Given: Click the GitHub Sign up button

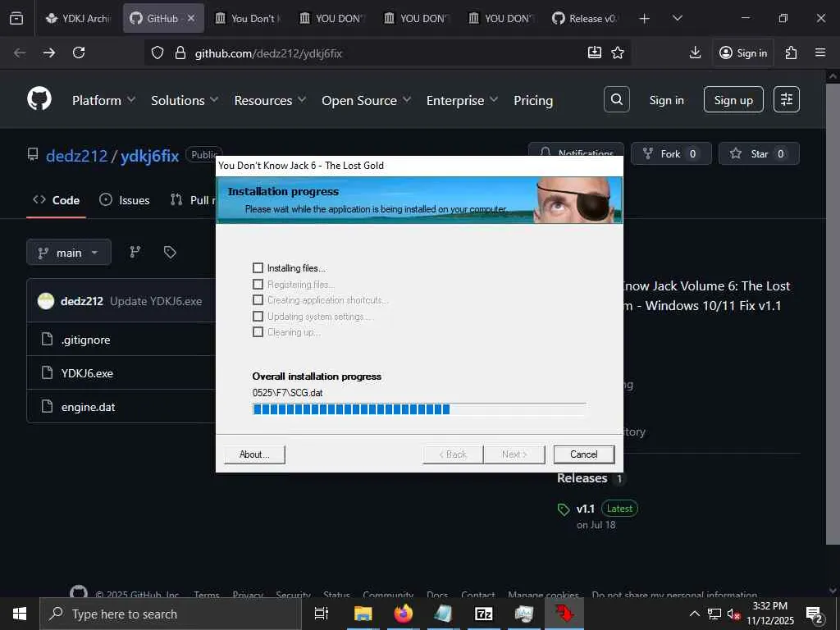Looking at the screenshot, I should point(733,99).
